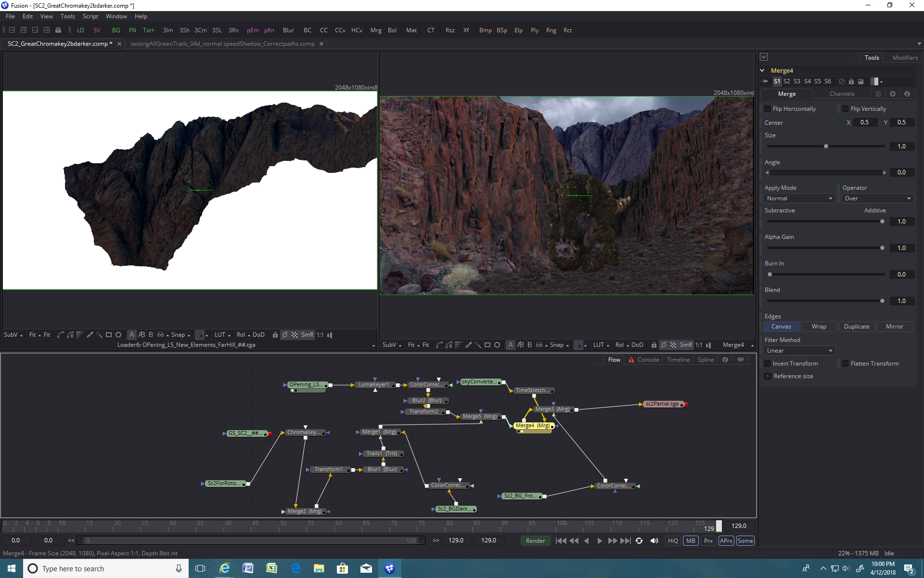
Task: Toggle SmR smooth resize in left viewer
Action: click(x=308, y=335)
